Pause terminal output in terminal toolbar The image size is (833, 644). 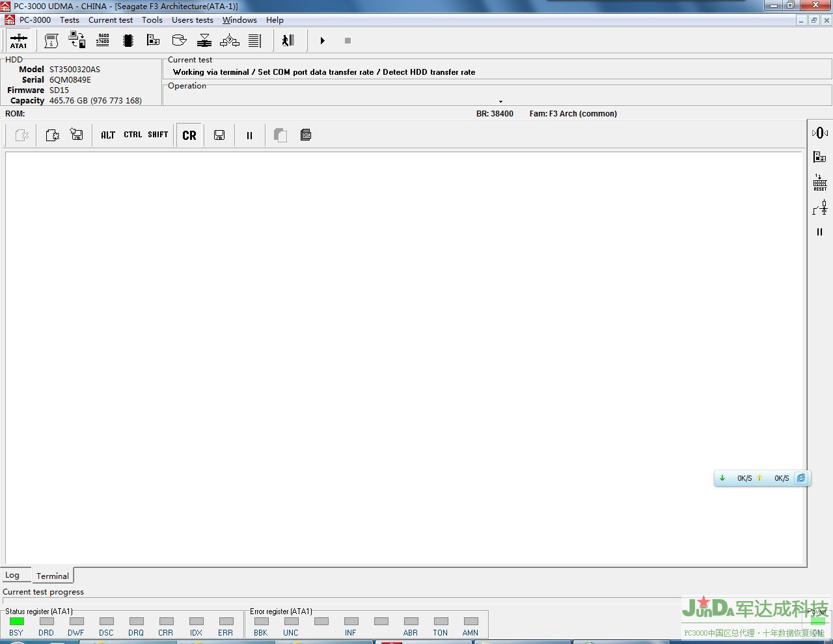click(249, 135)
